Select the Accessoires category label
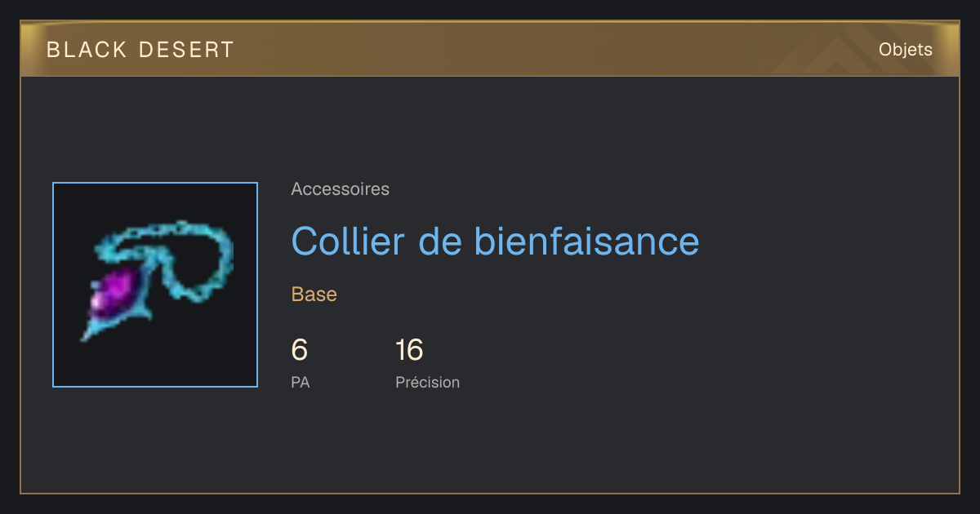Viewport: 980px width, 514px height. click(340, 189)
